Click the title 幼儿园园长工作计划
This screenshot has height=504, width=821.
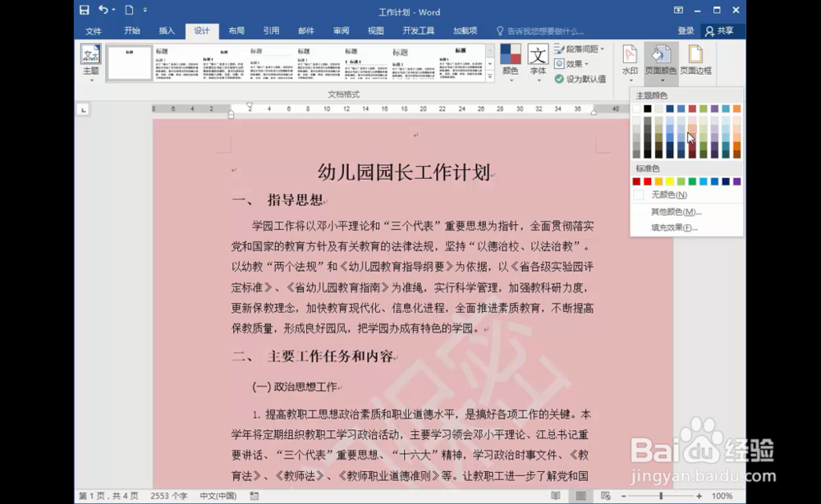(404, 172)
